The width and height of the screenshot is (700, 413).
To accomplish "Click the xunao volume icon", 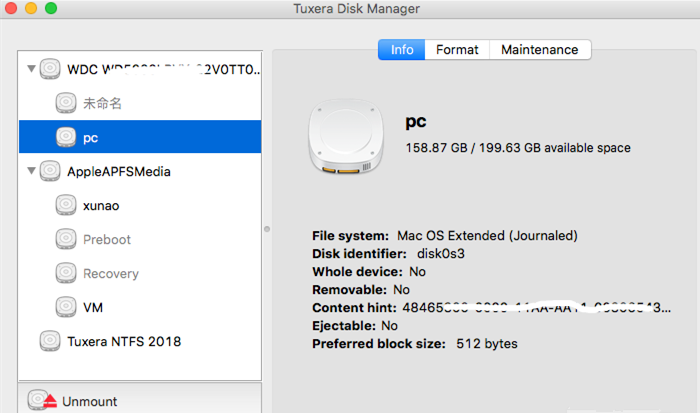I will tap(66, 206).
